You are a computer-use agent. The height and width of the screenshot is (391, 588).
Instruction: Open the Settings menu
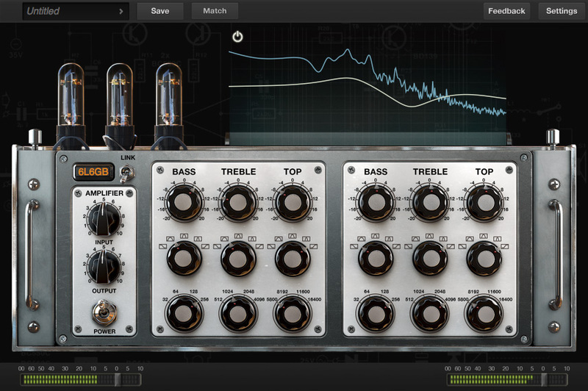(562, 11)
